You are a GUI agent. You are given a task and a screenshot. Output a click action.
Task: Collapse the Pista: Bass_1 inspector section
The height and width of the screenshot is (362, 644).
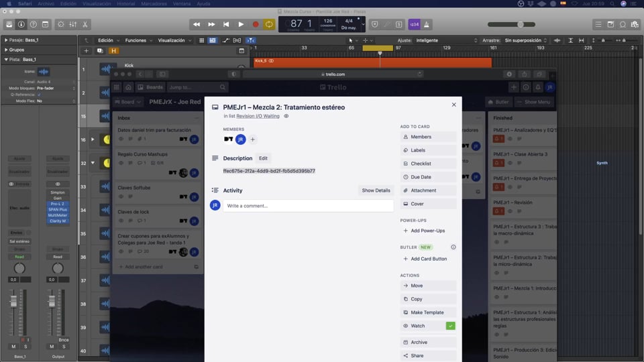(x=6, y=60)
